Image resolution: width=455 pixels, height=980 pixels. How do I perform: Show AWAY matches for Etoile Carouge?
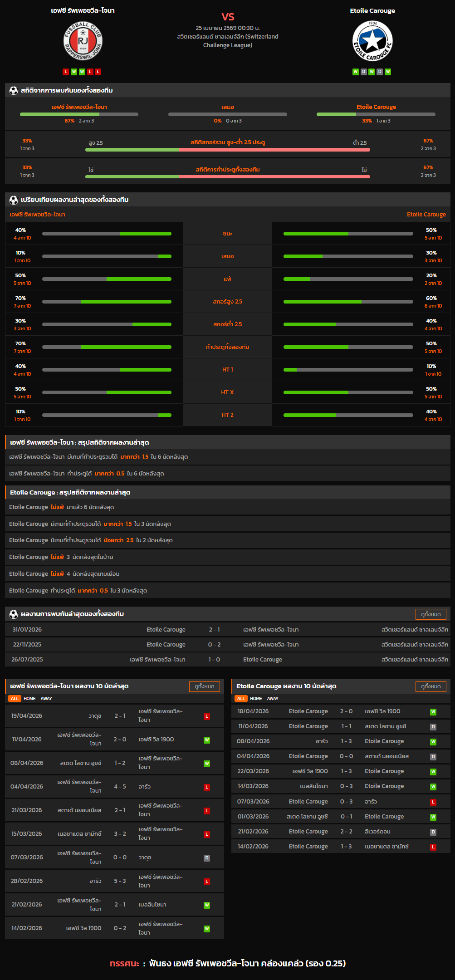tap(273, 699)
